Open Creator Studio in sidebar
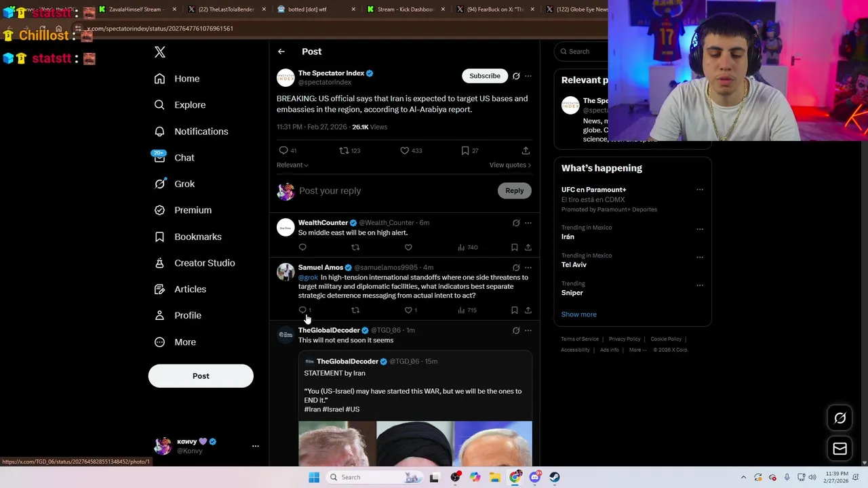The width and height of the screenshot is (868, 488). pos(195,263)
